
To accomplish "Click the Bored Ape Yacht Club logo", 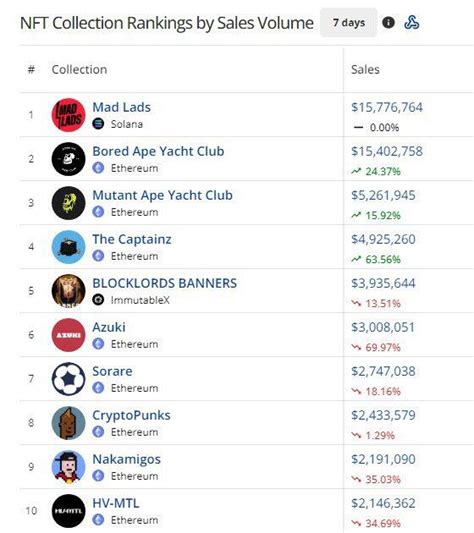I will tap(68, 159).
